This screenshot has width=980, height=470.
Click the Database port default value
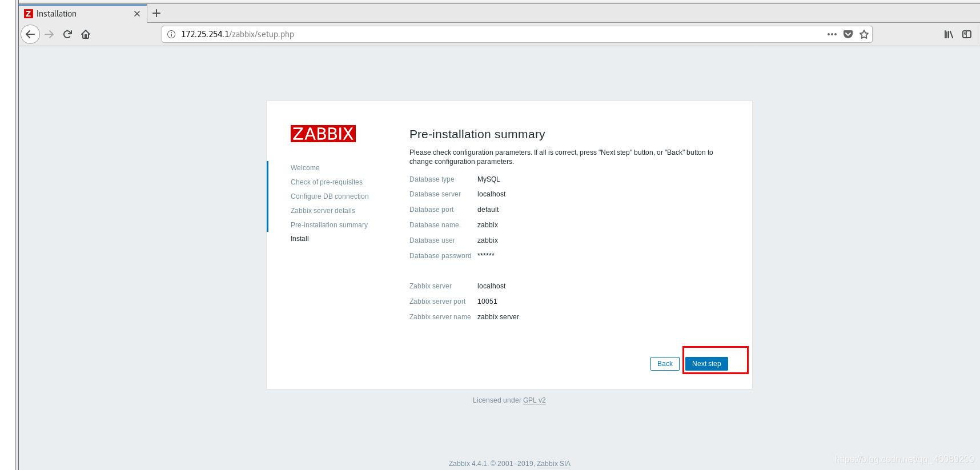(488, 210)
